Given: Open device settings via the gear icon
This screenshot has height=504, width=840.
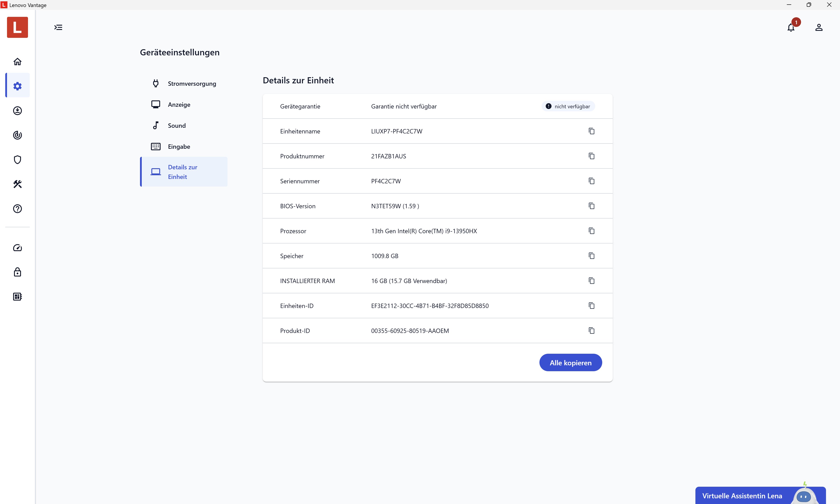Looking at the screenshot, I should coord(17,86).
